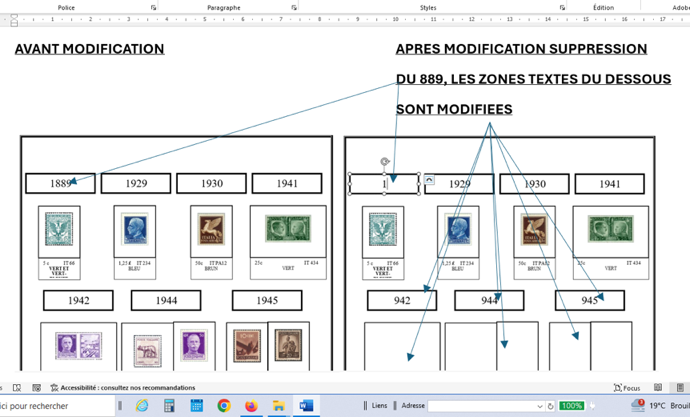Click the 100% battery indicator
Screen dimensions: 690x417
(x=572, y=406)
